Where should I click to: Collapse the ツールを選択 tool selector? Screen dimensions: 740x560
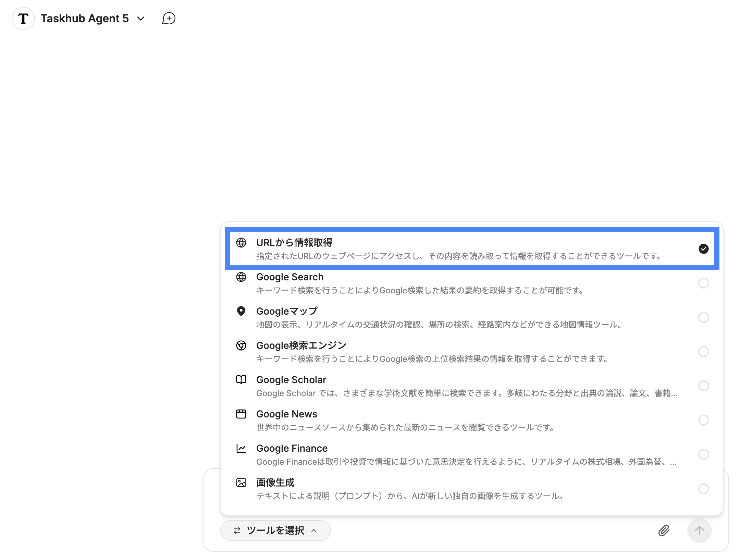(x=275, y=531)
